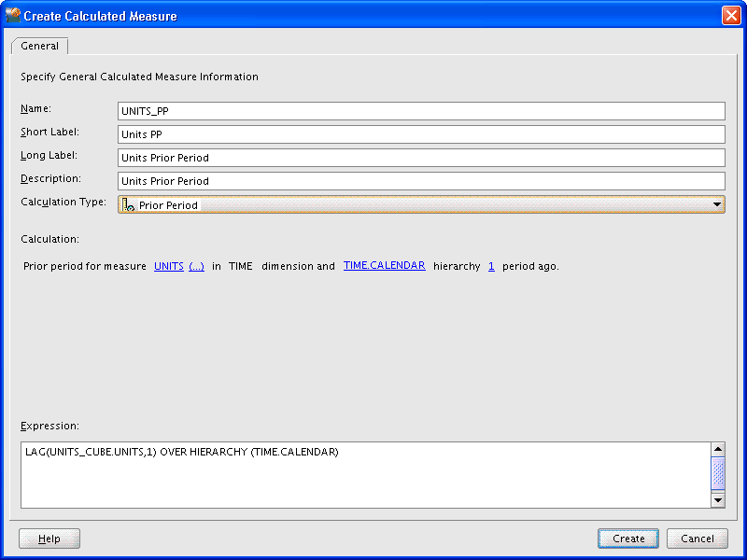
Task: Switch to the General tab
Action: pos(39,45)
